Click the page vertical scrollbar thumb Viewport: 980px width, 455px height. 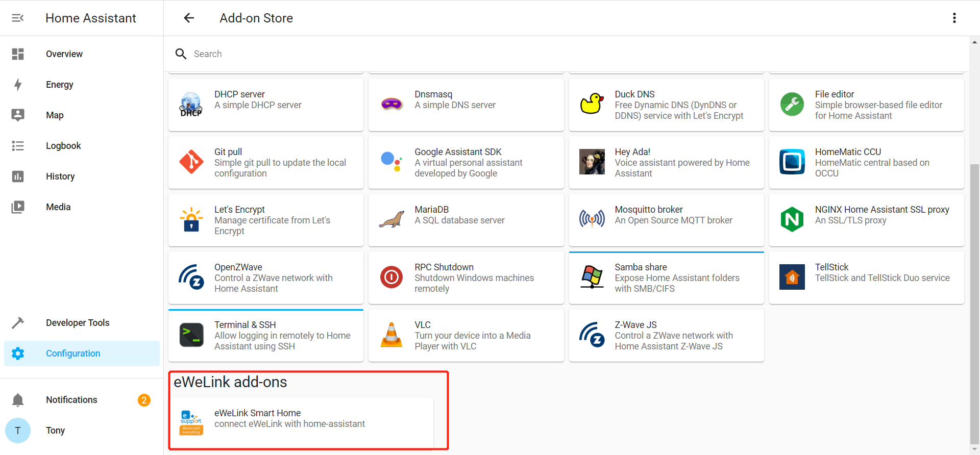[974, 304]
